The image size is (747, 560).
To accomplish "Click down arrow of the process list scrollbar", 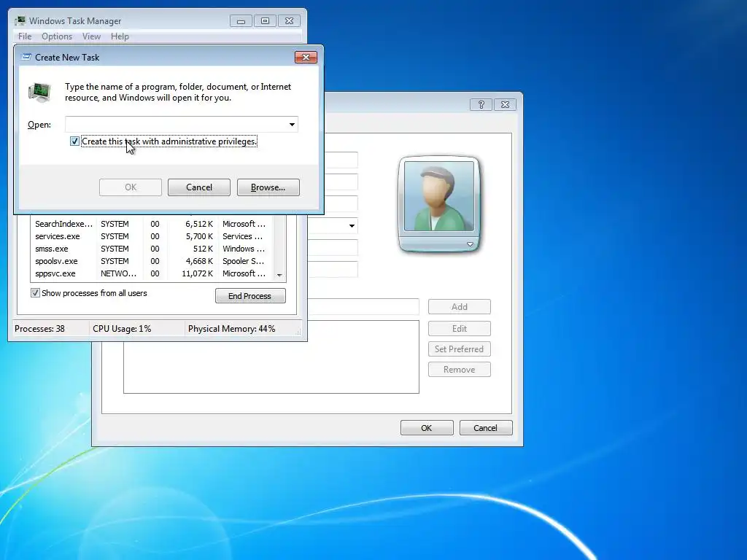I will click(279, 275).
